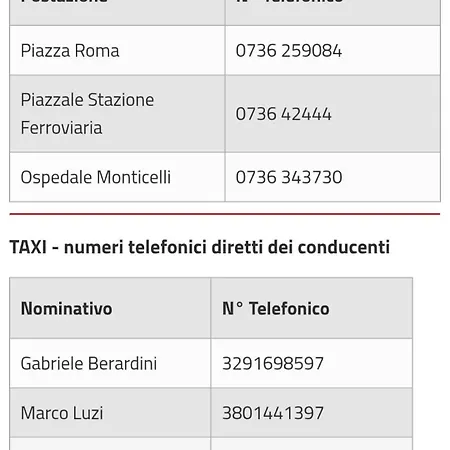Screen dimensions: 450x450
Task: Select the Piazzale Stazione Ferroviaria cell
Action: pos(117,114)
